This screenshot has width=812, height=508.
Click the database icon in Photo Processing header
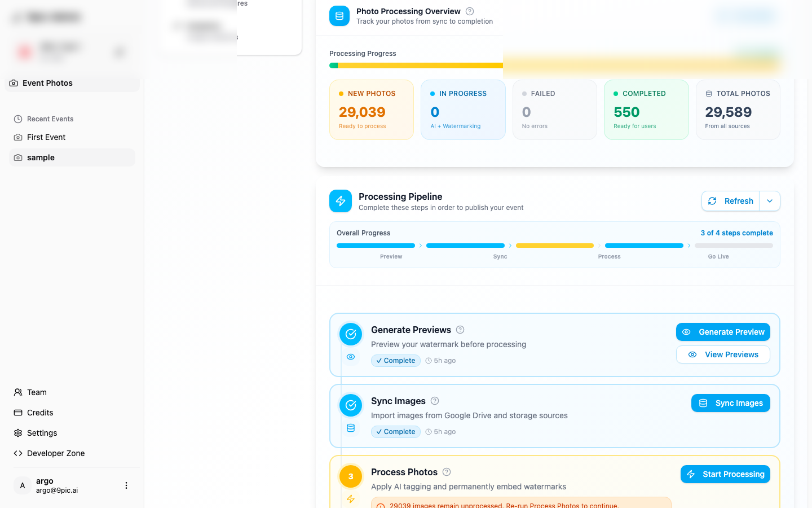click(339, 16)
